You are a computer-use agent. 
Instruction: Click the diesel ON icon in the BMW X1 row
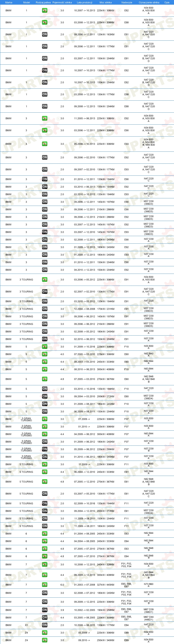[45, 625]
